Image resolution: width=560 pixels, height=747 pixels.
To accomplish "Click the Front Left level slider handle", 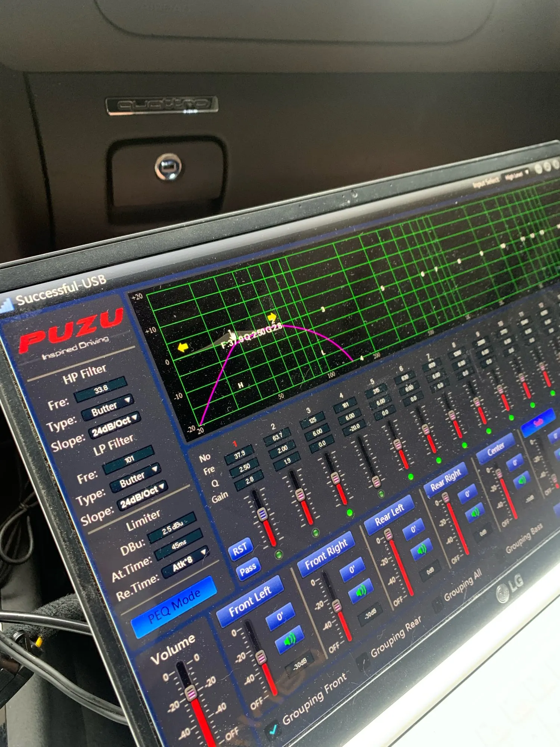I will tap(261, 658).
